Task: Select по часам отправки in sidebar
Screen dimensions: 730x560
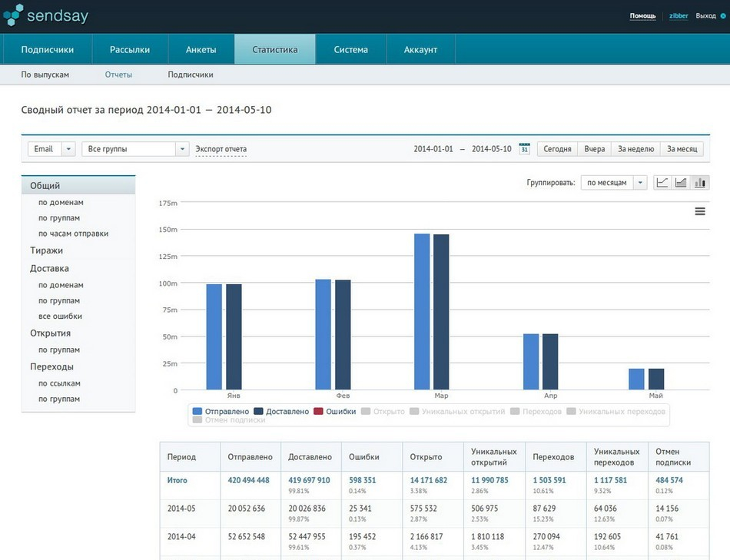Action: [73, 234]
